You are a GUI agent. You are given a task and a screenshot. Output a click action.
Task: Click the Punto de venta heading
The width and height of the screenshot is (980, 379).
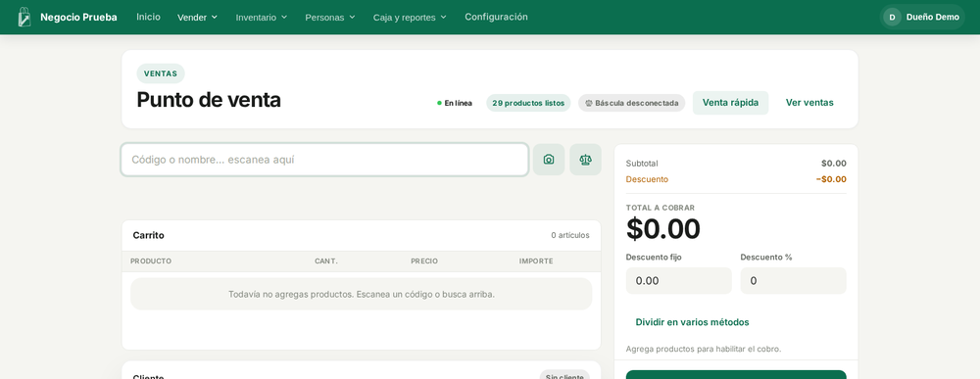pos(209,100)
